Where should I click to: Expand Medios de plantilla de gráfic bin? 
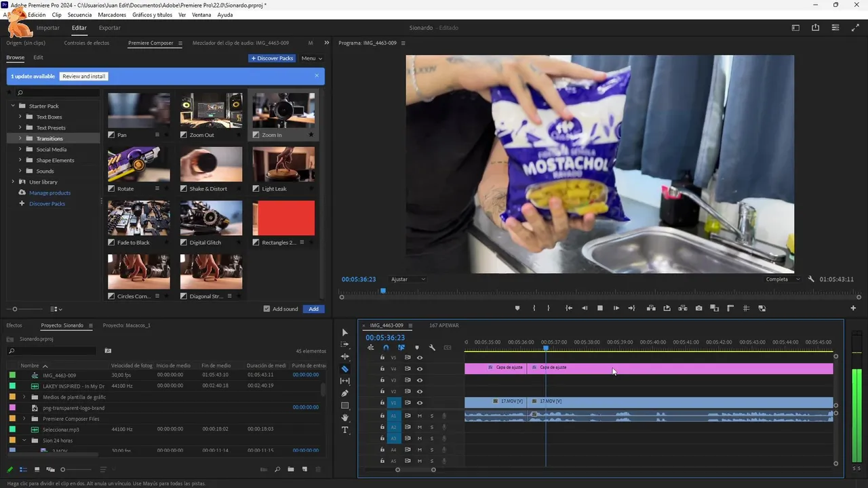24,396
